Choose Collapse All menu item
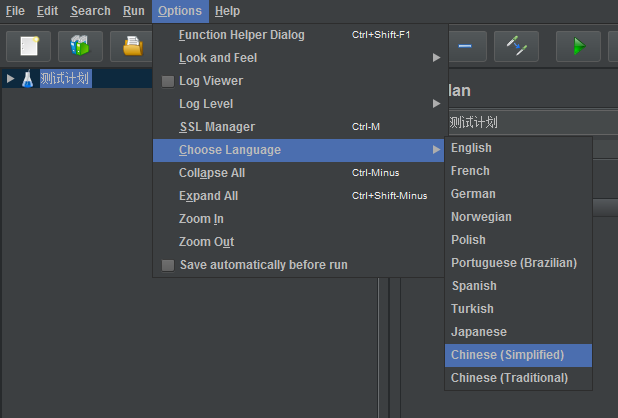Viewport: 618px width, 418px height. tap(298, 173)
